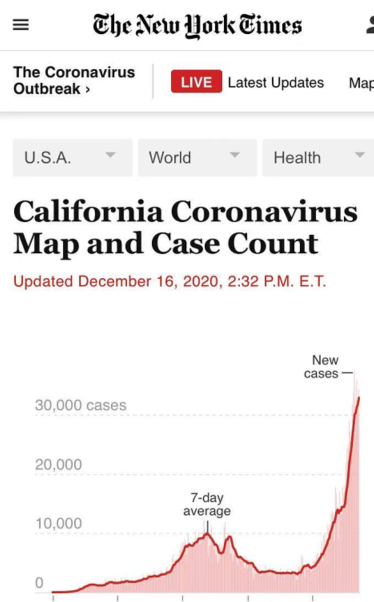
Task: Click the red LIVE badge
Action: 196,81
